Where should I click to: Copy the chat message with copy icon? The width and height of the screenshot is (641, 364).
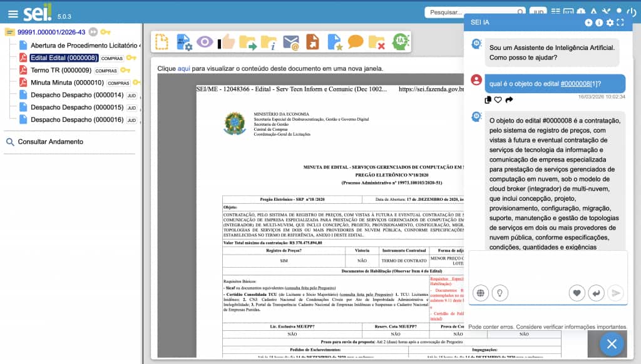click(x=488, y=99)
